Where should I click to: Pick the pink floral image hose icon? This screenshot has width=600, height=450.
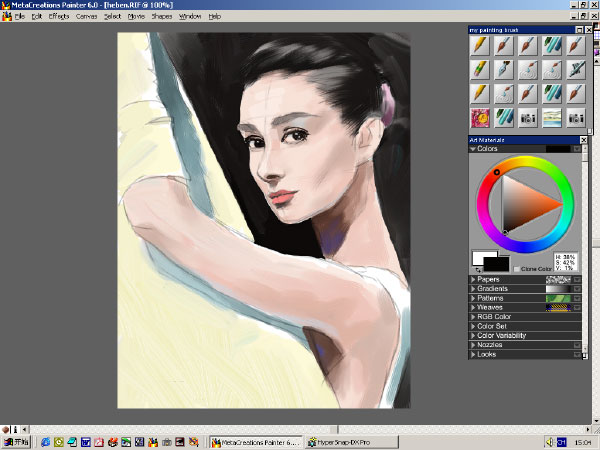click(480, 118)
